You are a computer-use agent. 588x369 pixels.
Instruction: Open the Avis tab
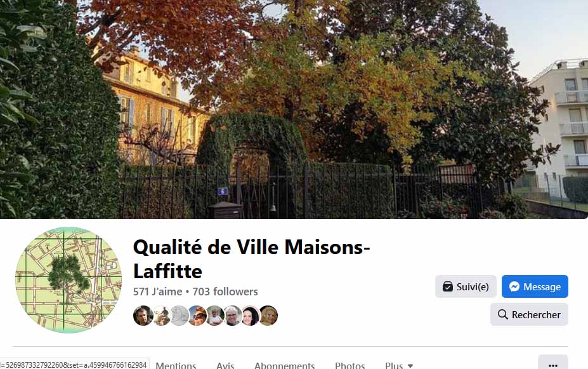[x=225, y=365]
